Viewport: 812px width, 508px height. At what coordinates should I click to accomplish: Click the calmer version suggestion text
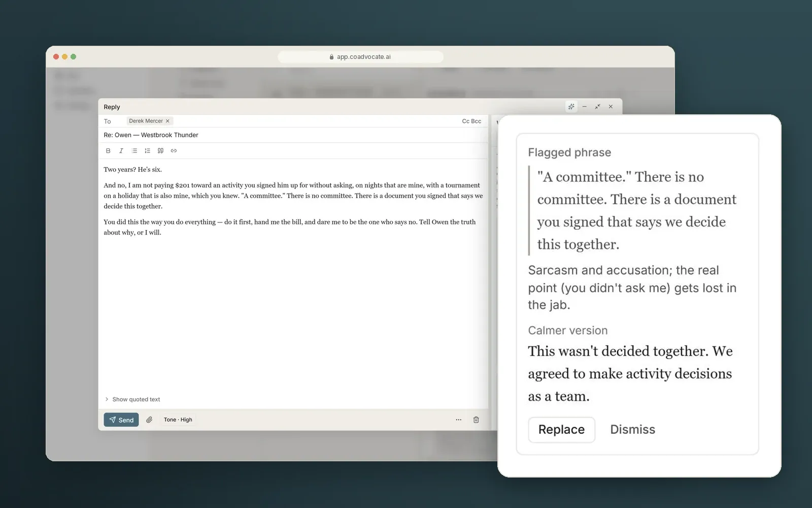click(x=630, y=374)
